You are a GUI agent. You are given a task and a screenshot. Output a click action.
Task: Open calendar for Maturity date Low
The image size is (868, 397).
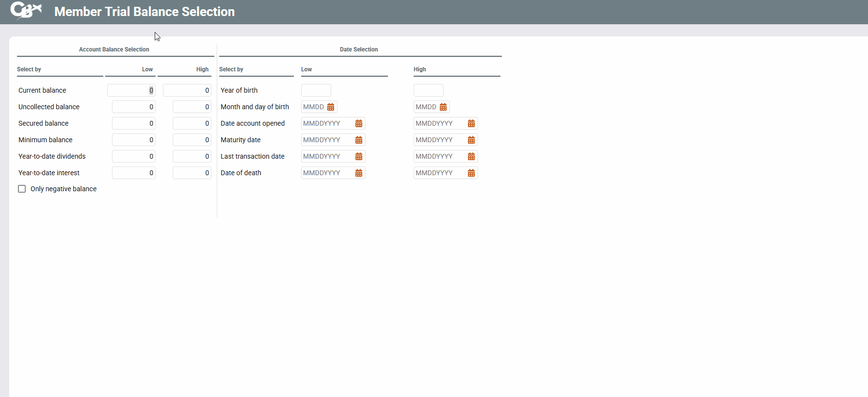(359, 140)
